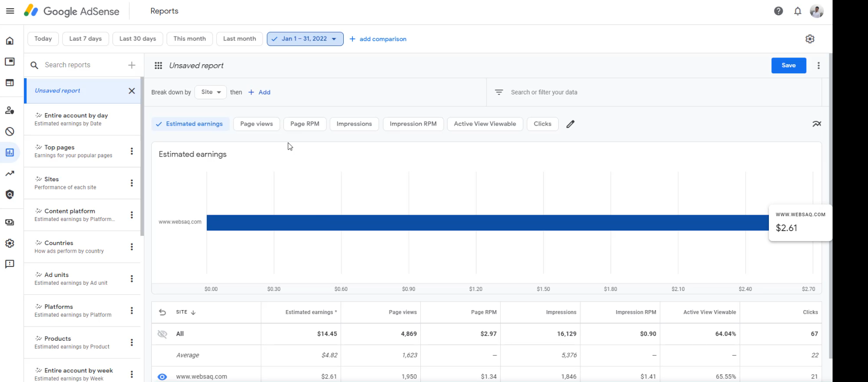Image resolution: width=868 pixels, height=382 pixels.
Task: Toggle the Impressions metric chip
Action: tap(354, 124)
